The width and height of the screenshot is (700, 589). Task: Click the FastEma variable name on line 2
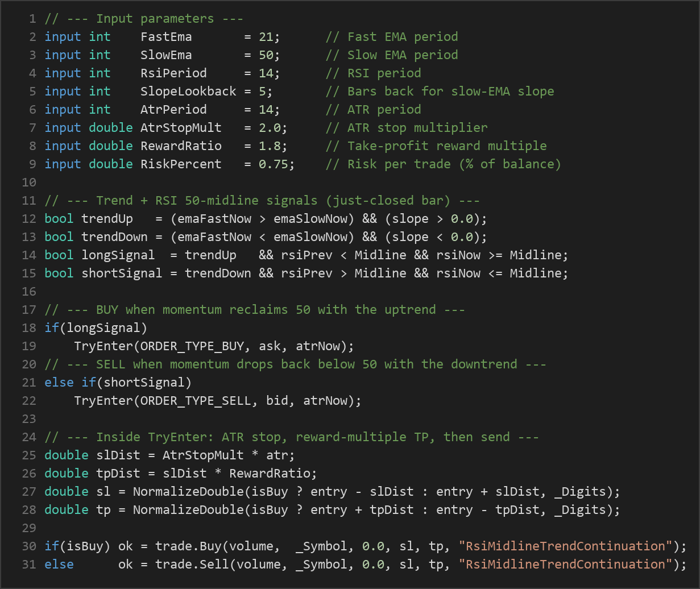pyautogui.click(x=166, y=37)
